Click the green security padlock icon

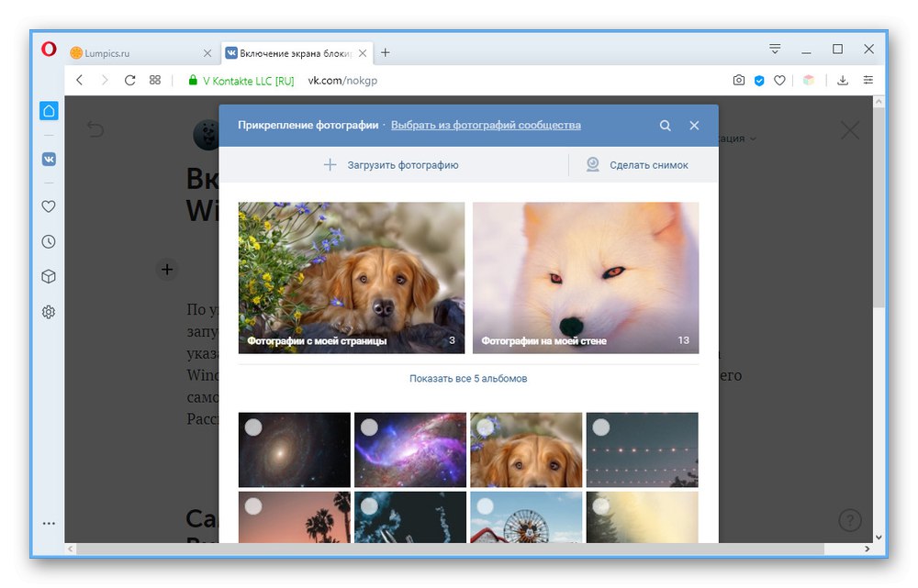point(193,80)
